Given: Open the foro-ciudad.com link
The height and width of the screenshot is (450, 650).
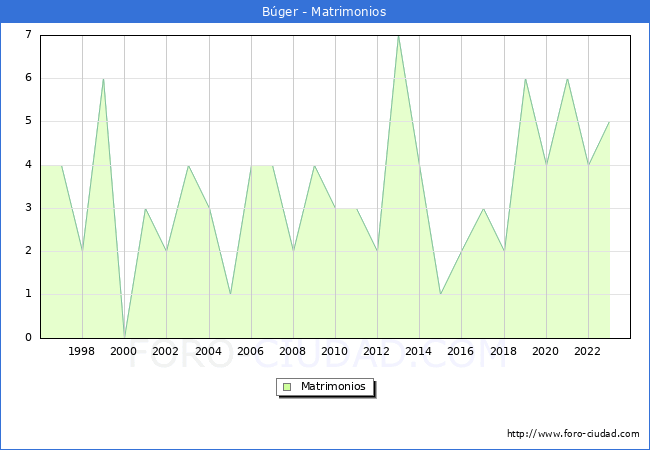Looking at the screenshot, I should pos(573,434).
